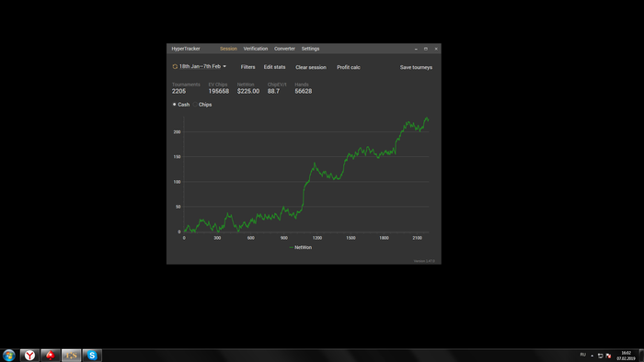Click the NetWon legend entry under the chart

tap(301, 248)
